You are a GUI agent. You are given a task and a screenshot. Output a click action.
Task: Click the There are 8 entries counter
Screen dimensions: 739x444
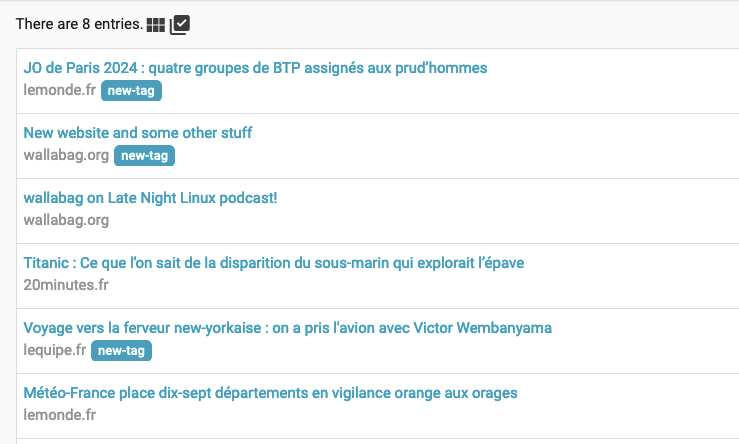coord(79,24)
